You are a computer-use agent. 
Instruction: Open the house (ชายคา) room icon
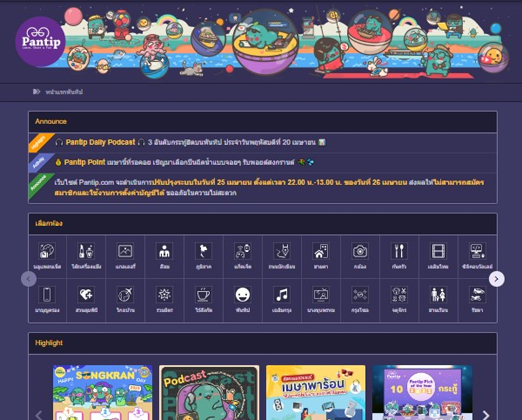coord(320,251)
